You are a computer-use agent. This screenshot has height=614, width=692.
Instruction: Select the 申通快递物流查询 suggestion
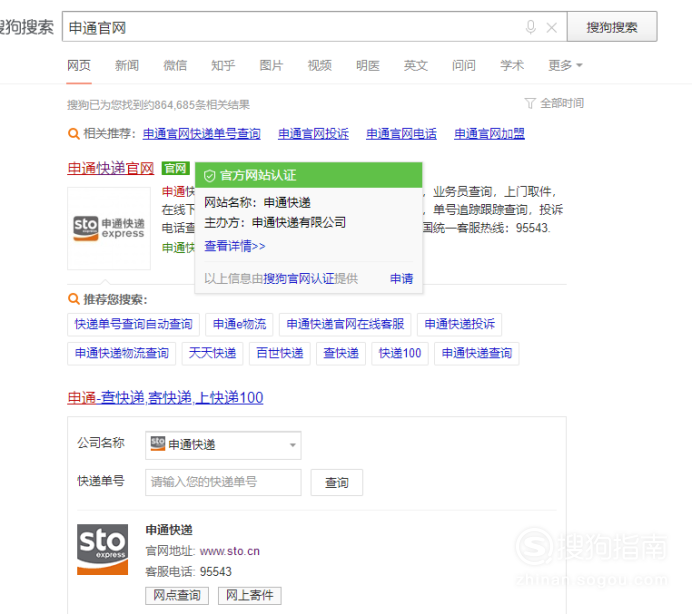(x=121, y=354)
